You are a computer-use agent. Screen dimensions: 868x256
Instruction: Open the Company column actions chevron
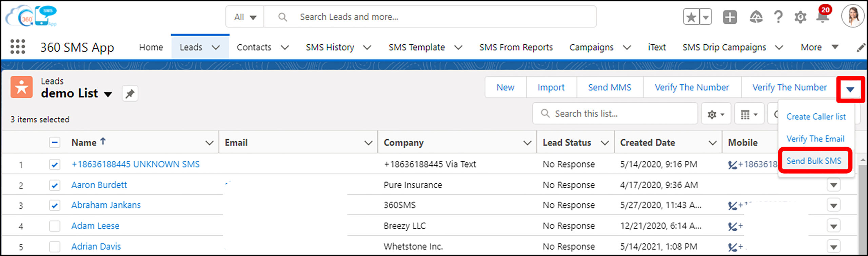click(x=527, y=143)
